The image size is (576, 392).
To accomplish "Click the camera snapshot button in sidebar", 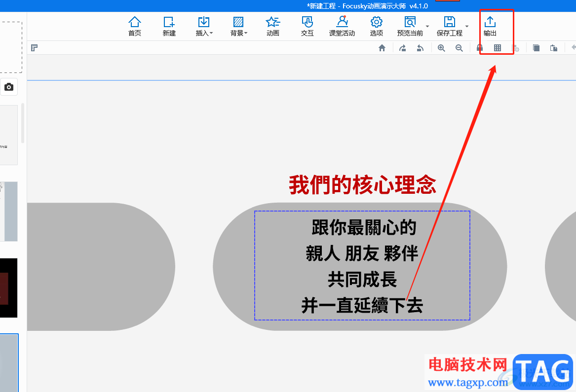I will tap(9, 87).
